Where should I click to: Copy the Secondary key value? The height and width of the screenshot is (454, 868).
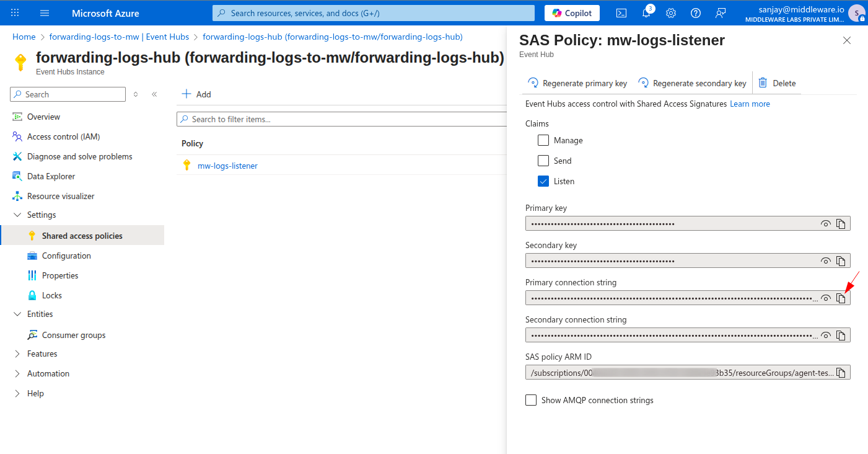841,261
